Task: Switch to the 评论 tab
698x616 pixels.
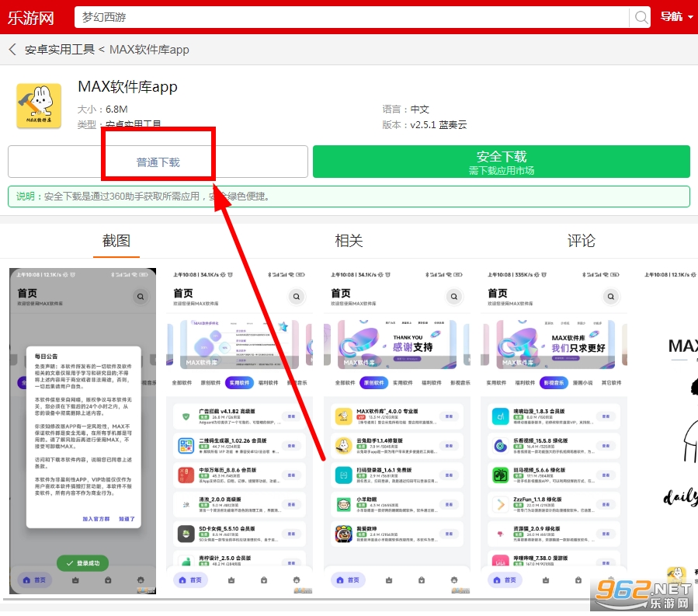Action: [x=581, y=241]
